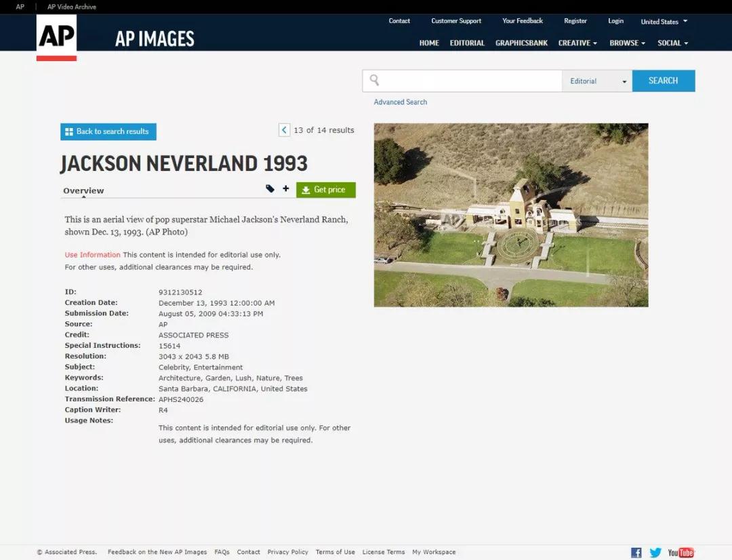Click the location text Santa Barbara, CALIFORNIA

point(233,388)
